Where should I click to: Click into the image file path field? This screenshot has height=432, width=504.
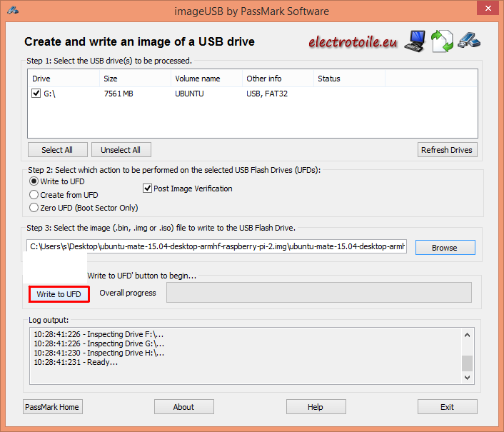pos(216,246)
